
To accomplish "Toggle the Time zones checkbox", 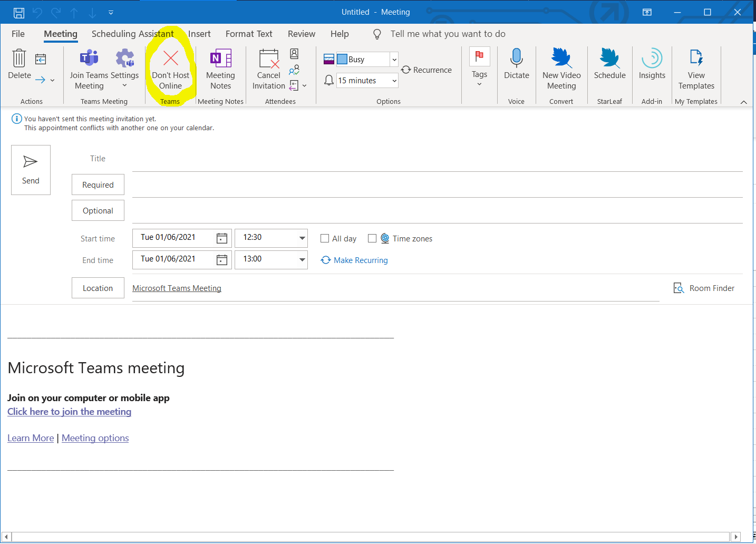I will coord(372,238).
